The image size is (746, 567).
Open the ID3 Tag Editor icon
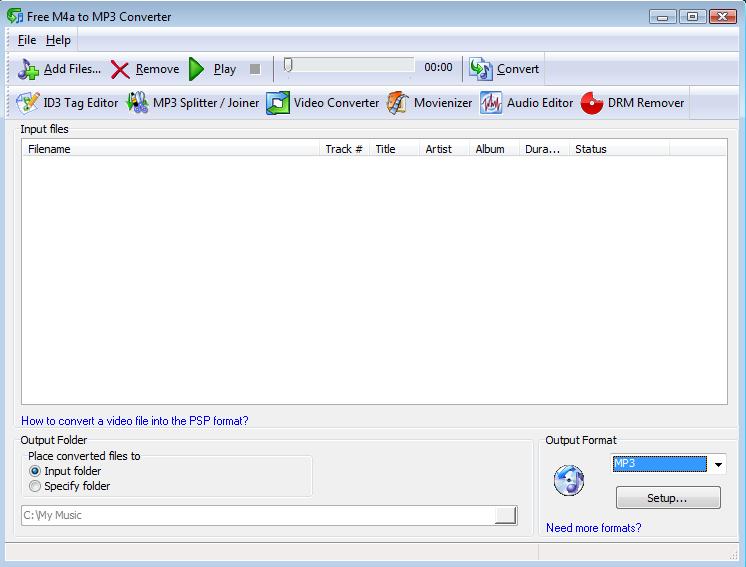(x=28, y=103)
